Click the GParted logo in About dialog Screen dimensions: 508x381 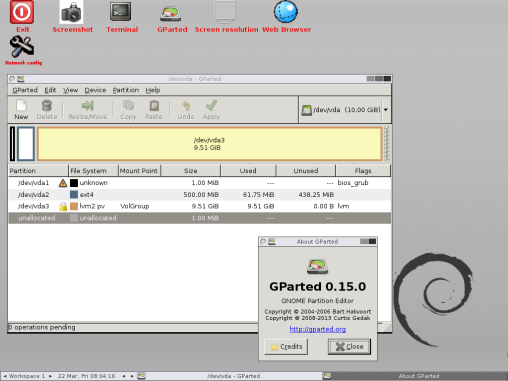click(x=317, y=266)
